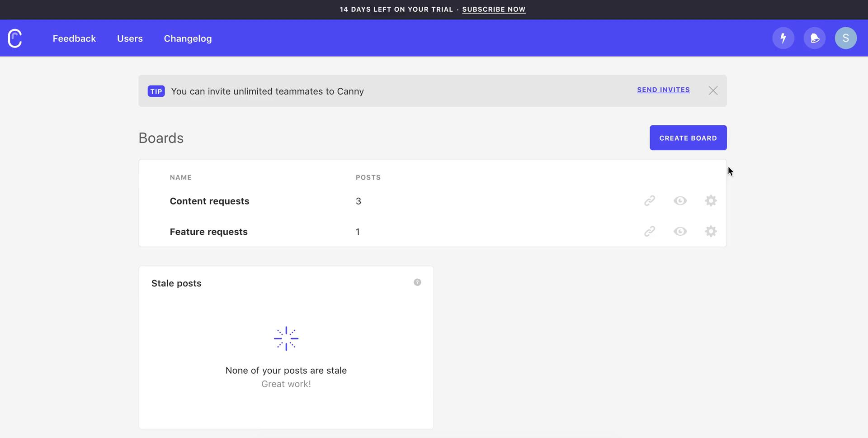Open settings gear for Content requests

click(711, 201)
